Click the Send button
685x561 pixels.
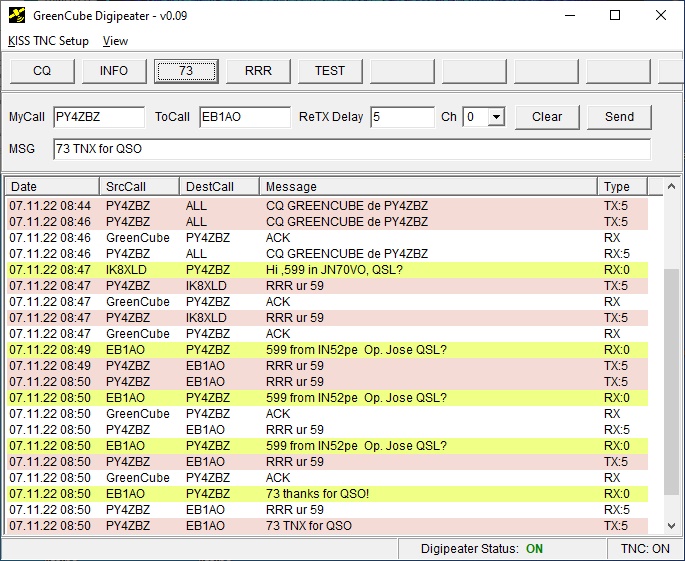tap(619, 117)
